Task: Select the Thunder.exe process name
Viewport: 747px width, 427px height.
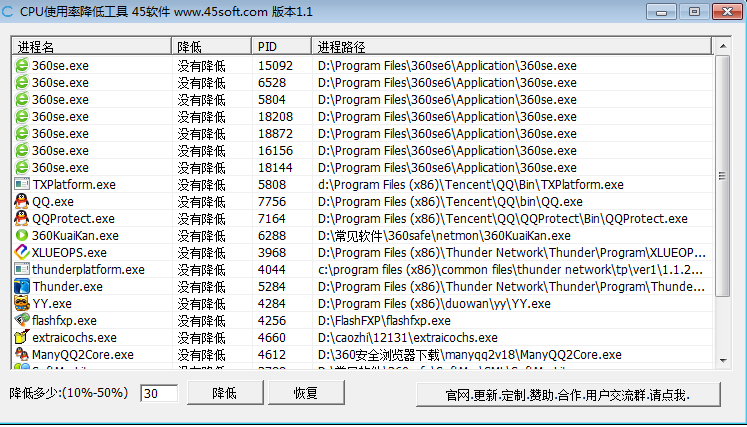Action: coord(68,286)
